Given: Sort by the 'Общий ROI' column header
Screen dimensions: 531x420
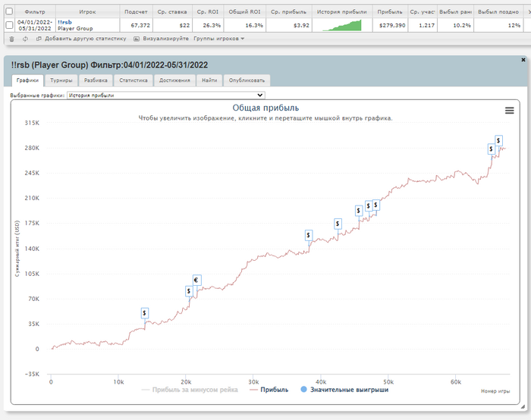Looking at the screenshot, I should 244,12.
